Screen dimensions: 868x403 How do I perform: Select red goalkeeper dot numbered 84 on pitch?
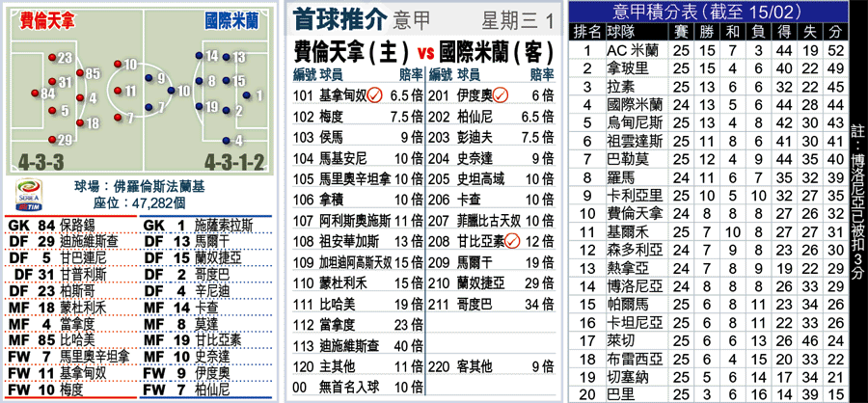tap(36, 94)
